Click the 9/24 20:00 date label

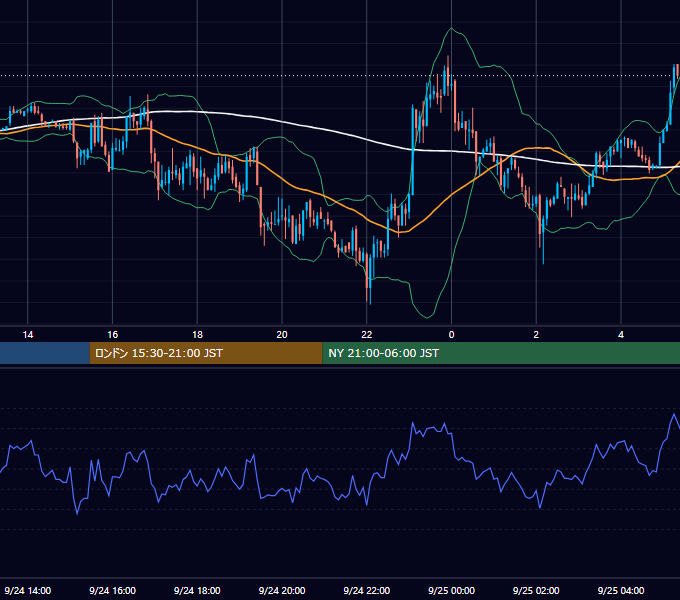click(282, 590)
